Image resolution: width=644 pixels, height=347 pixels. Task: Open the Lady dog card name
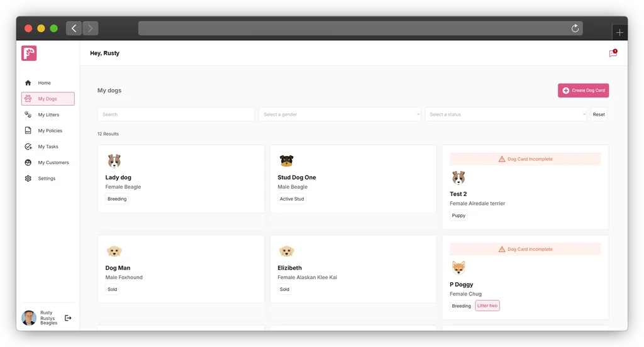pos(118,177)
